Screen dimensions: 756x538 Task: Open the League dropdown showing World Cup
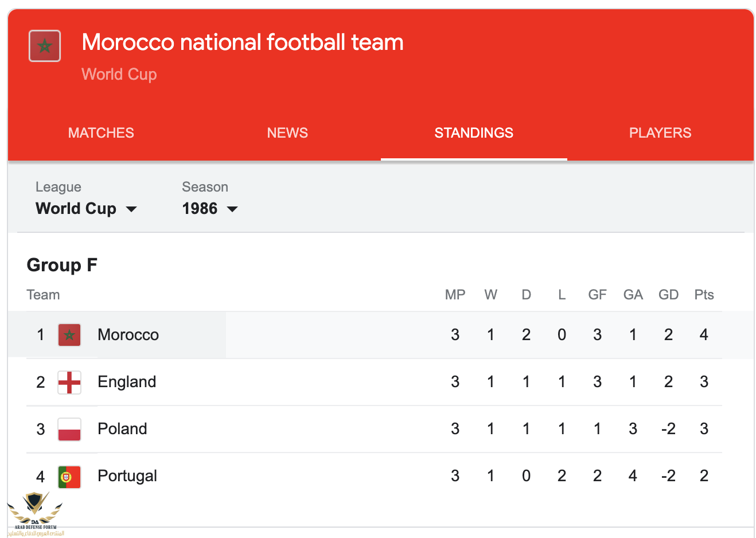click(86, 208)
